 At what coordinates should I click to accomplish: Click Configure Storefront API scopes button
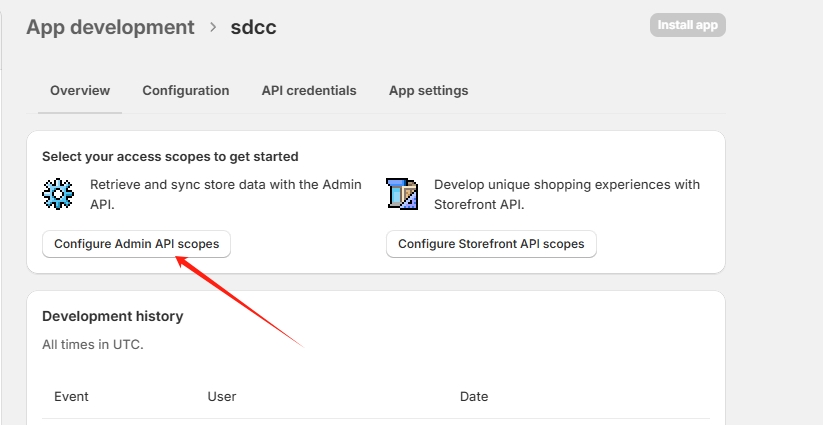coord(491,244)
